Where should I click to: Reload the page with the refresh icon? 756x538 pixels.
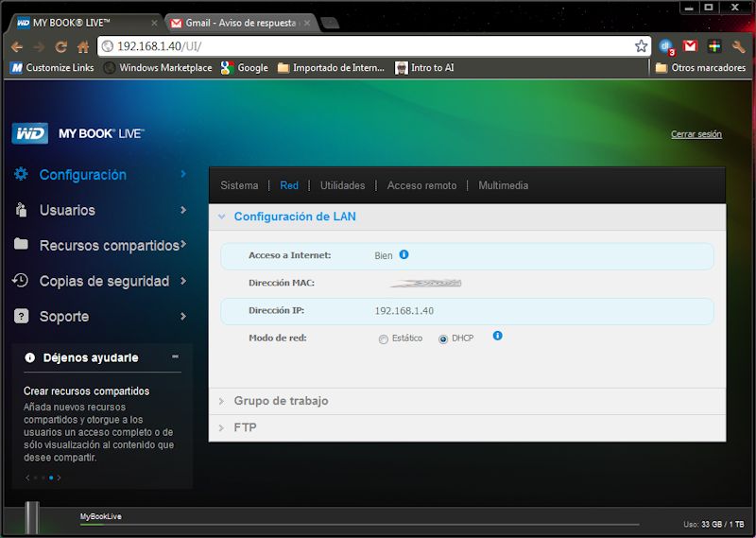pyautogui.click(x=61, y=47)
